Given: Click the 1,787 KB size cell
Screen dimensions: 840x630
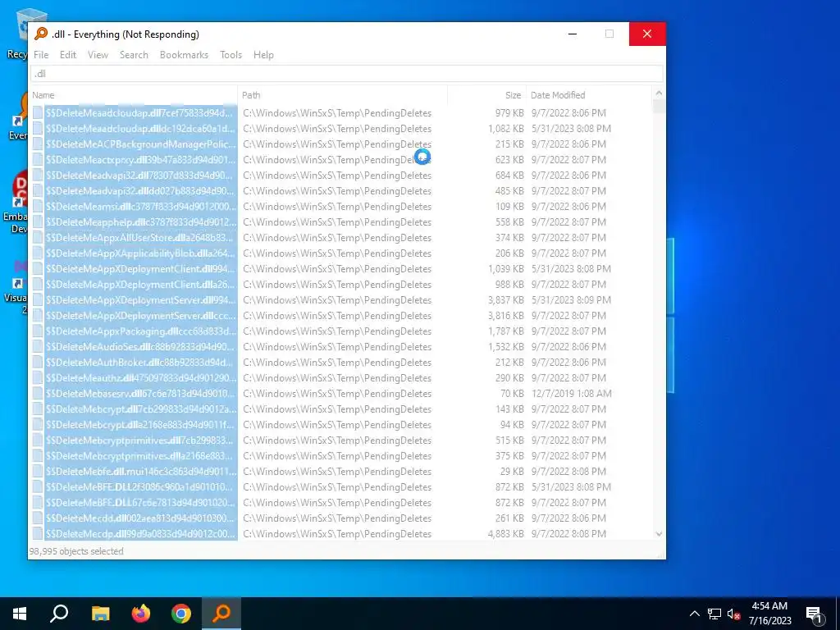Looking at the screenshot, I should tap(505, 331).
